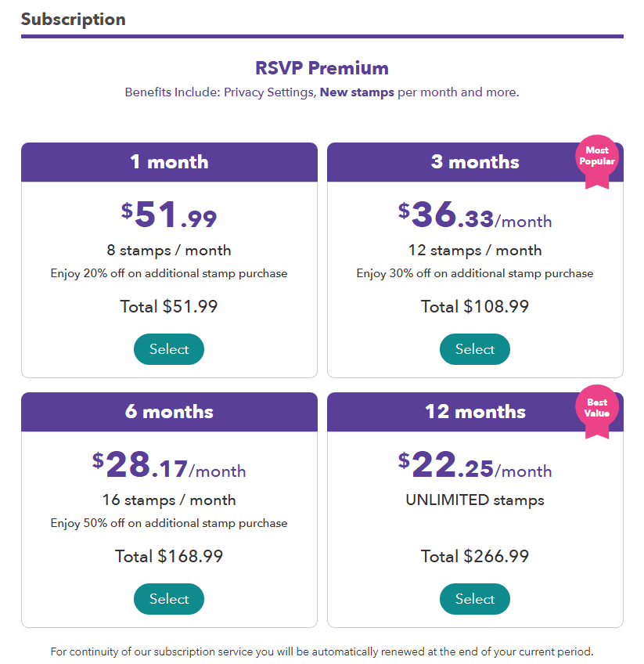Click Total $108.99 under 3 months
This screenshot has height=664, width=644.
474,306
